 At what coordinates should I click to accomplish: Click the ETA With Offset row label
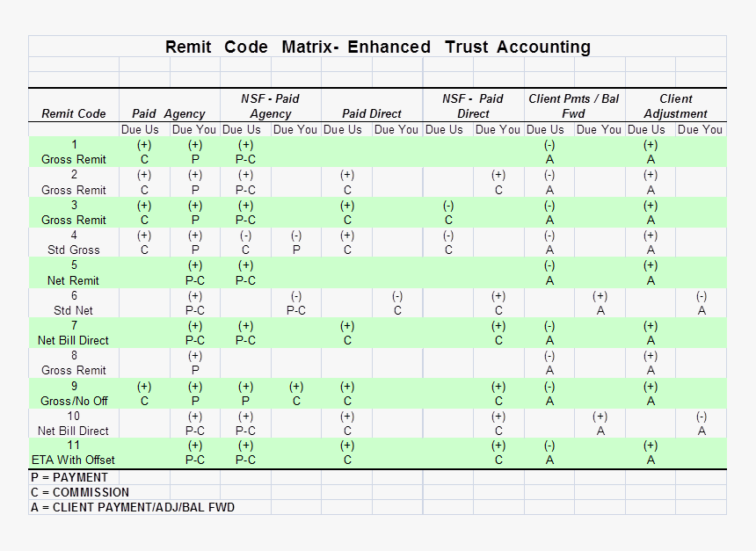[x=74, y=460]
